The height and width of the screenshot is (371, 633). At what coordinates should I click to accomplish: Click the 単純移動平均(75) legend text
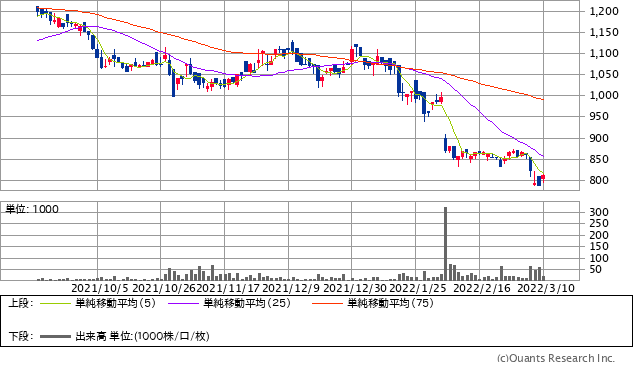(390, 303)
